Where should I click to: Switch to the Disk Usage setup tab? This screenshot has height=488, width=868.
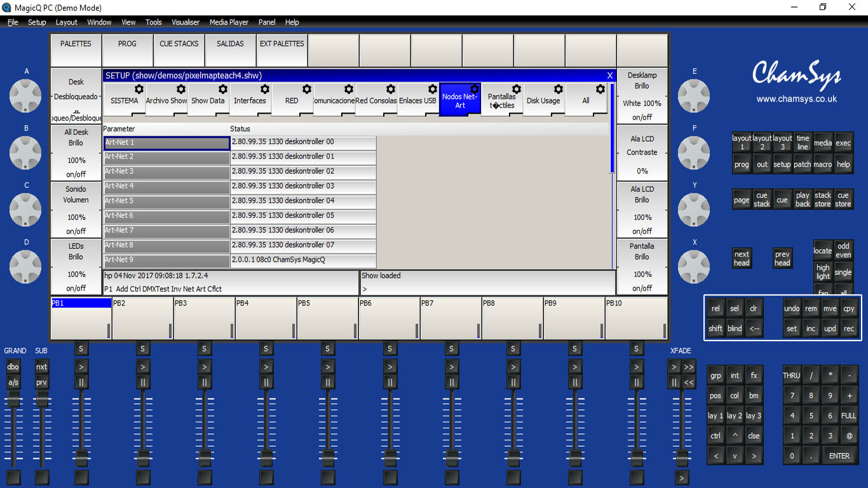coord(543,100)
